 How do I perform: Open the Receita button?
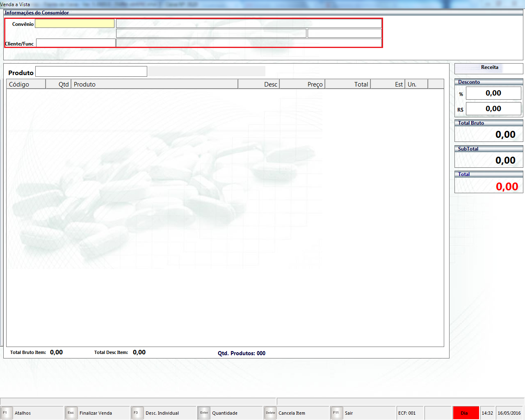tap(489, 68)
